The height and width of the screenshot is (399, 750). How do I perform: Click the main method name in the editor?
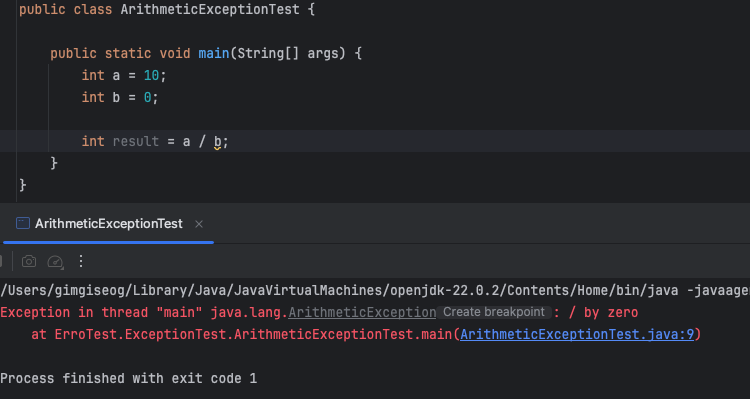point(214,53)
